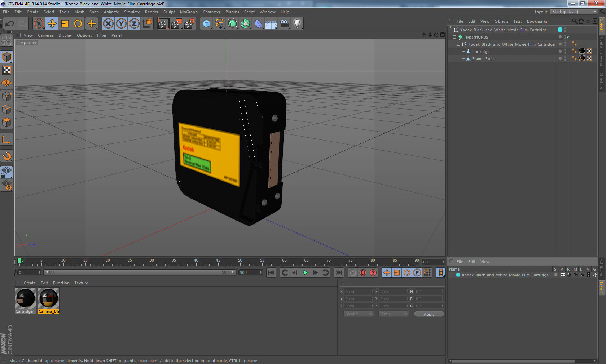The height and width of the screenshot is (364, 606).
Task: Open the MoGraph menu
Action: (x=189, y=12)
